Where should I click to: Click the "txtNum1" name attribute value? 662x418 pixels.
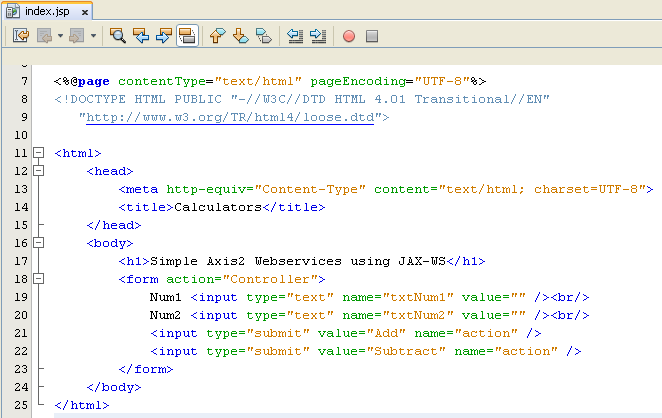pos(418,297)
